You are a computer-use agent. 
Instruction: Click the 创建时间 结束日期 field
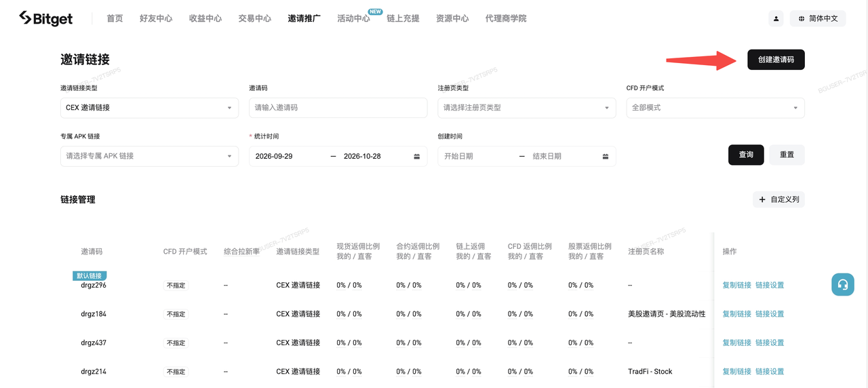pyautogui.click(x=547, y=156)
